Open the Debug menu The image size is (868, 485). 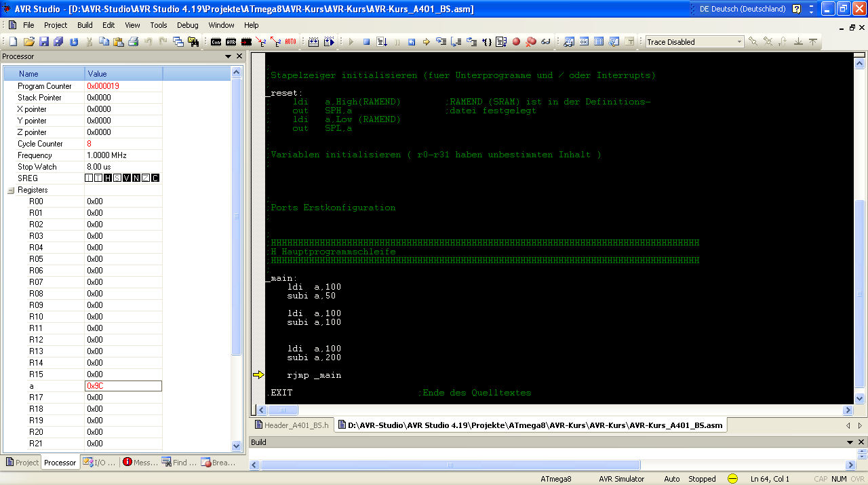tap(188, 25)
